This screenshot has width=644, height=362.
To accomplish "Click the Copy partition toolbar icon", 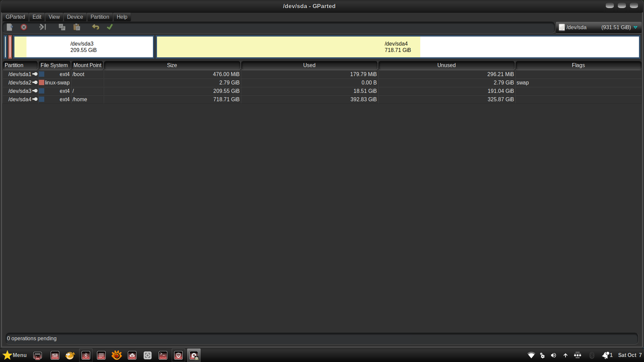I will tap(62, 27).
